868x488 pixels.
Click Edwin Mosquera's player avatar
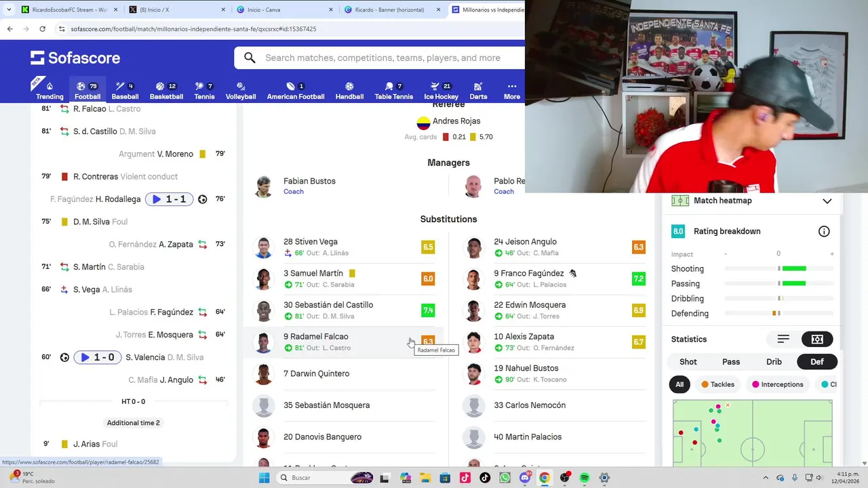[474, 310]
